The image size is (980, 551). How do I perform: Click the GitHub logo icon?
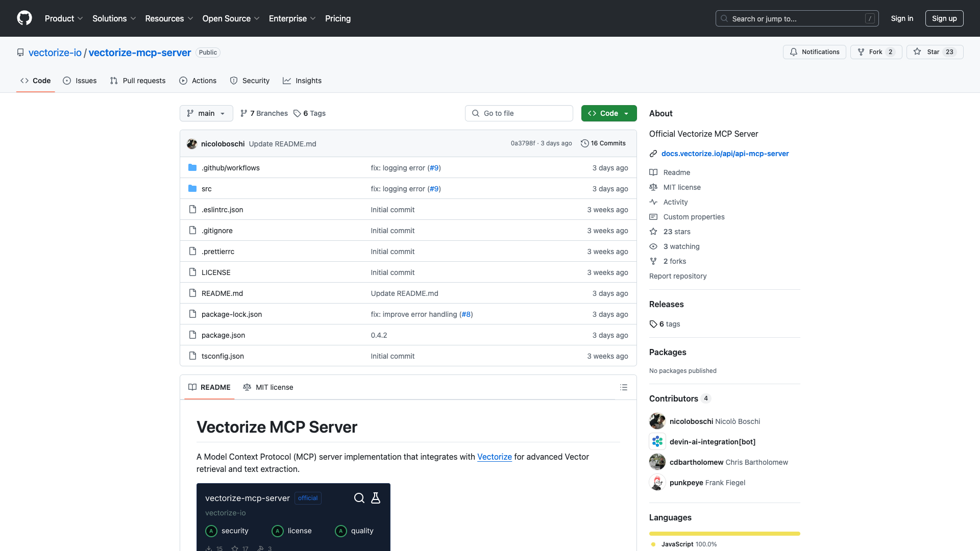[24, 18]
